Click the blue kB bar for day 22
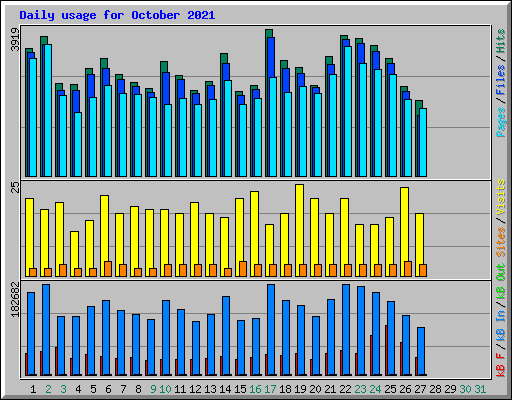 click(346, 330)
